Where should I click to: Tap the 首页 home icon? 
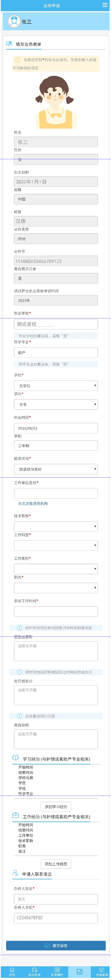[12, 971]
